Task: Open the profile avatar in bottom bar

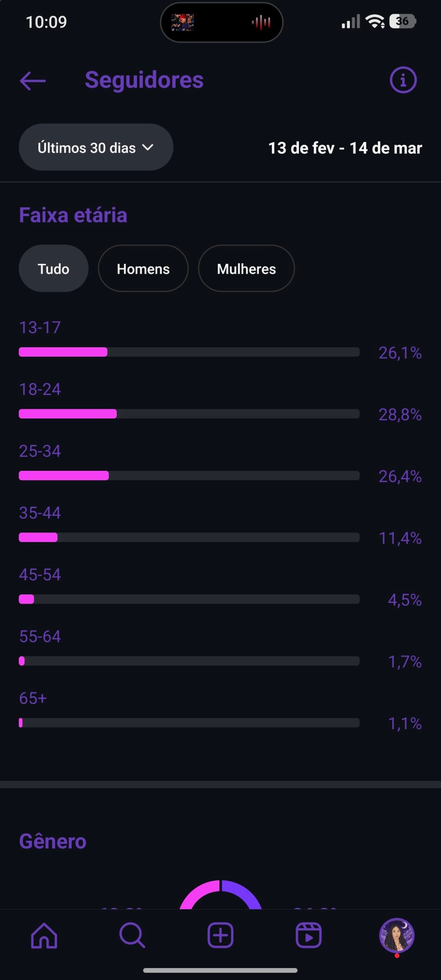Action: [x=397, y=935]
